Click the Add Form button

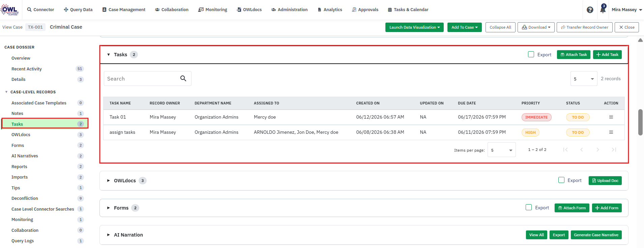pos(607,208)
